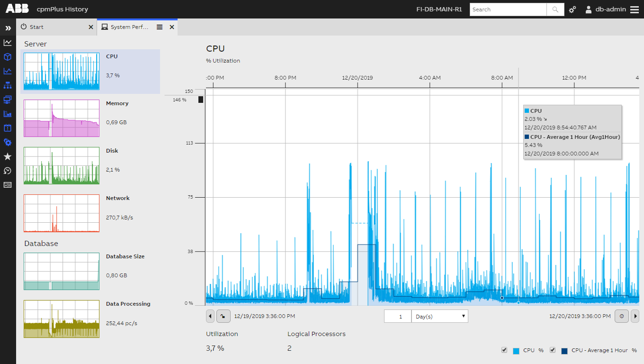
Task: Click the dark blue Average 1 Hour swatch
Action: point(564,351)
